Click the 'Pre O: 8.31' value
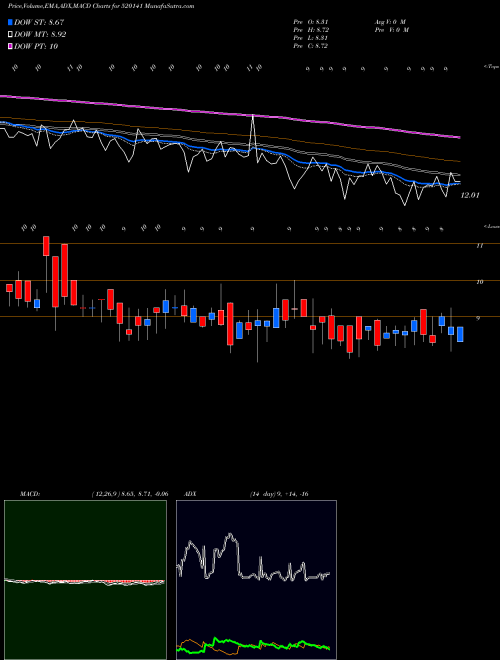 click(311, 21)
